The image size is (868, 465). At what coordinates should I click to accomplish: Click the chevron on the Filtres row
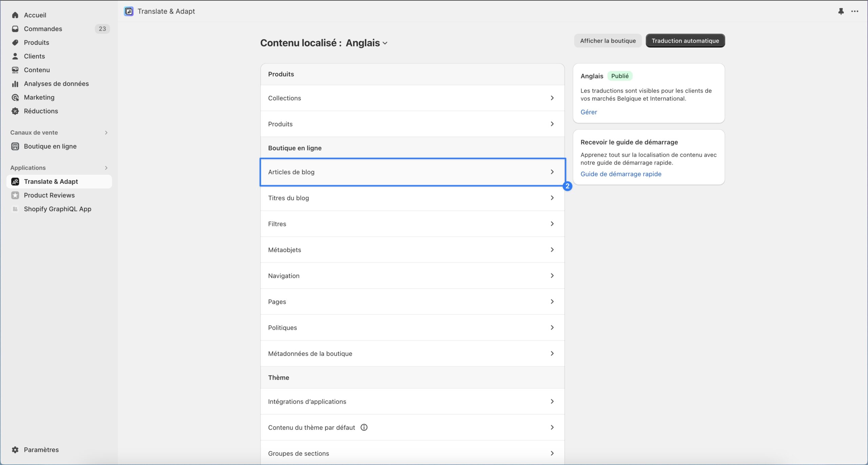click(552, 224)
